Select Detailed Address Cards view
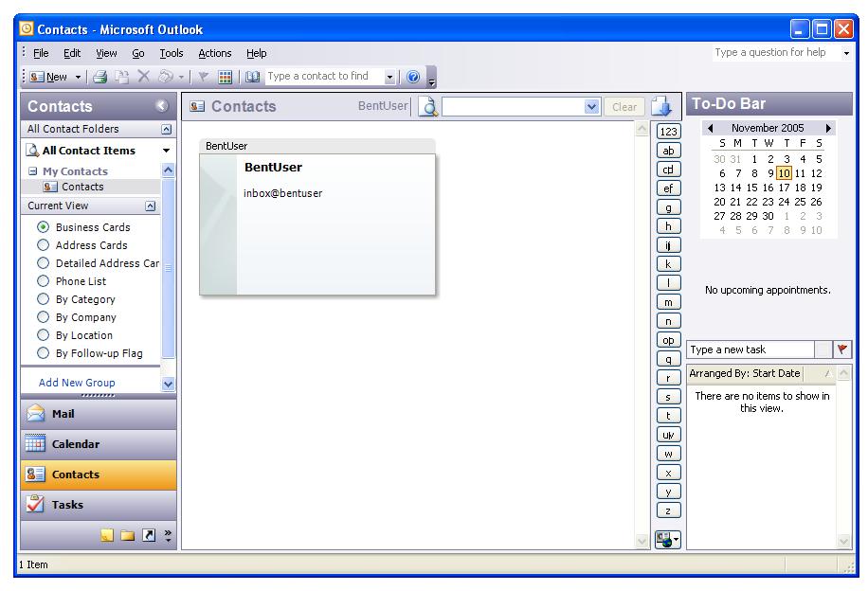 98,263
